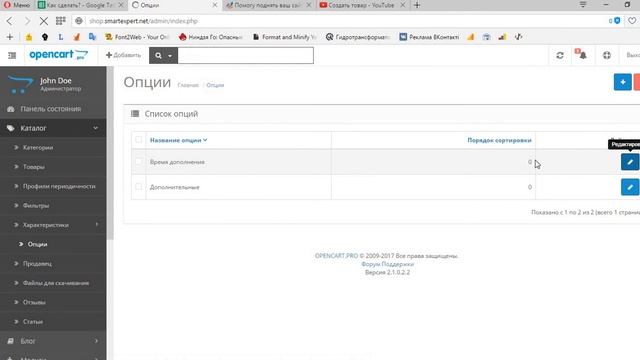This screenshot has width=640, height=360.
Task: Check the Время дополнения row checkbox
Action: pyautogui.click(x=138, y=162)
